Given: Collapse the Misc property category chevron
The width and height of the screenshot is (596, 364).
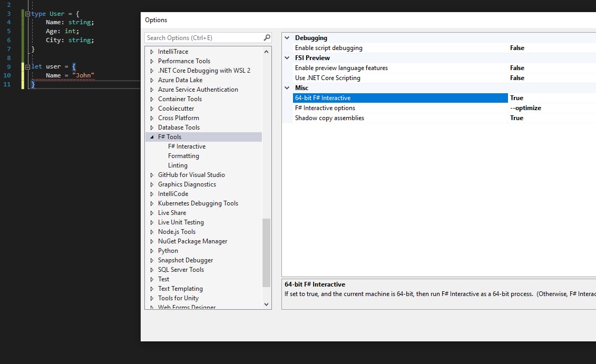Looking at the screenshot, I should (x=287, y=88).
